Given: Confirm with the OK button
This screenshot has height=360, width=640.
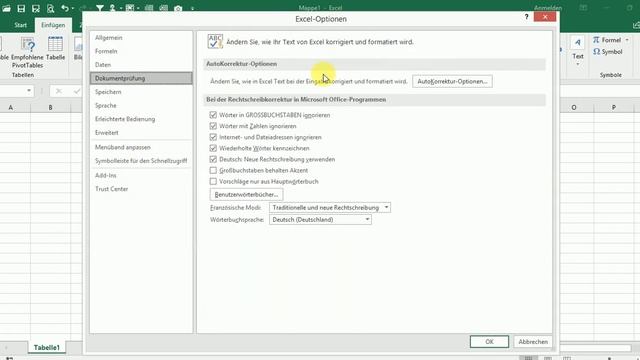Looking at the screenshot, I should [x=489, y=342].
